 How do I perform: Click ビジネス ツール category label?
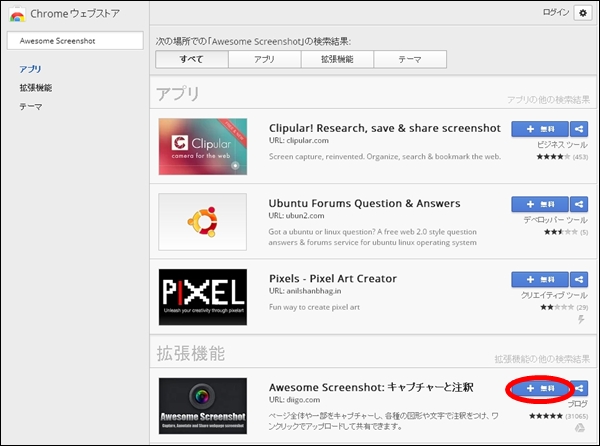coord(562,145)
